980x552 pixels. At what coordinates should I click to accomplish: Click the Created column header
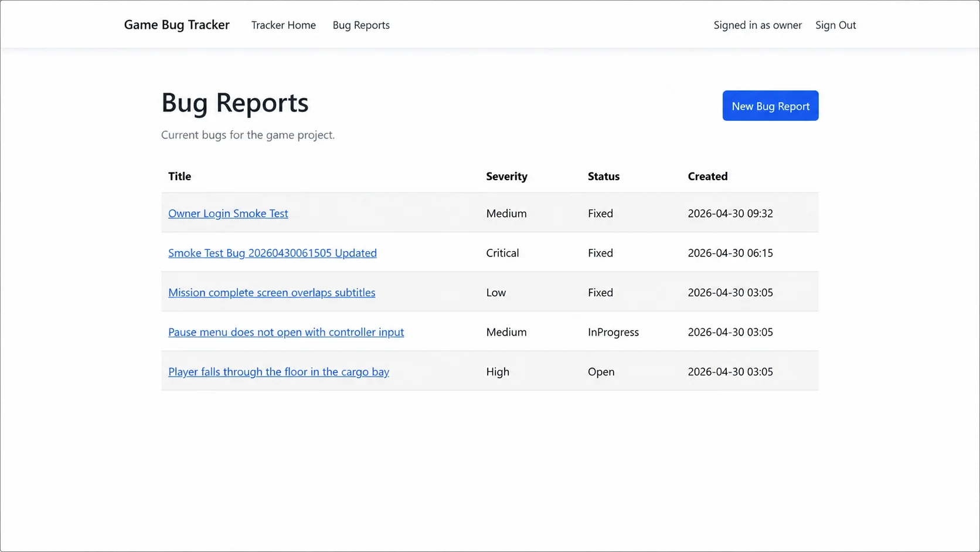click(707, 176)
